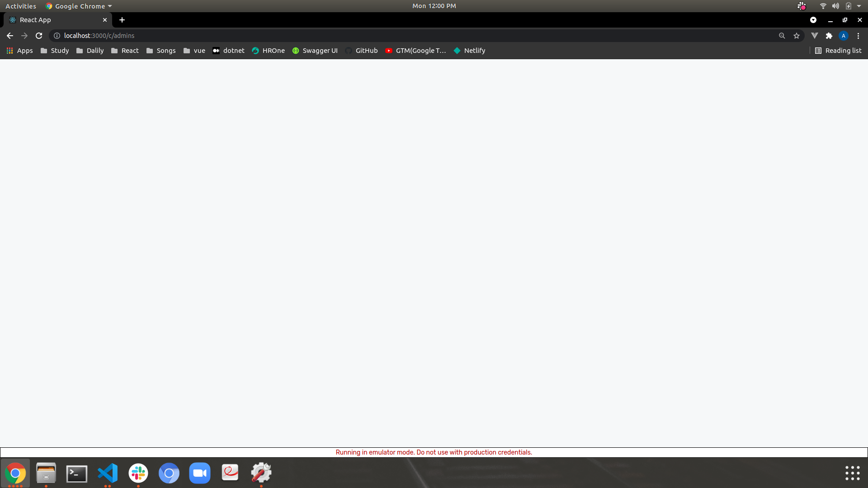
Task: Open the Google Chrome app menu
Action: 79,6
